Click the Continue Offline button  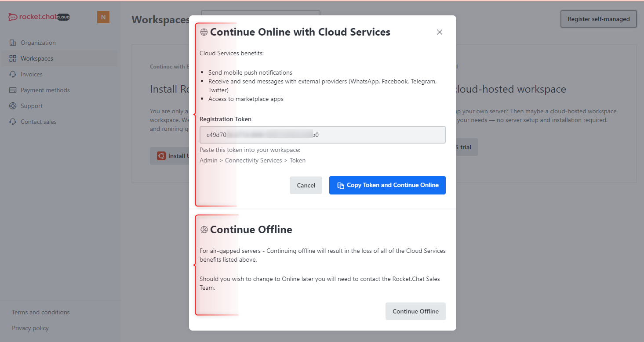click(x=415, y=311)
